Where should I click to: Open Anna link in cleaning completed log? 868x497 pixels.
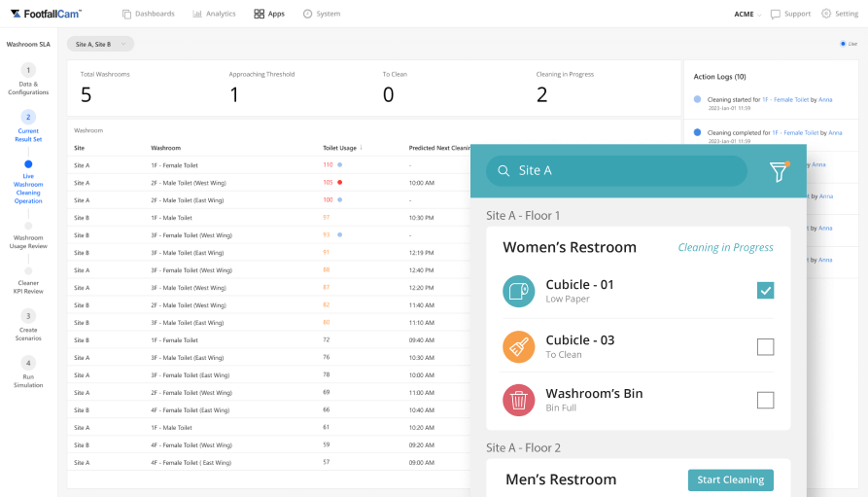pyautogui.click(x=835, y=133)
